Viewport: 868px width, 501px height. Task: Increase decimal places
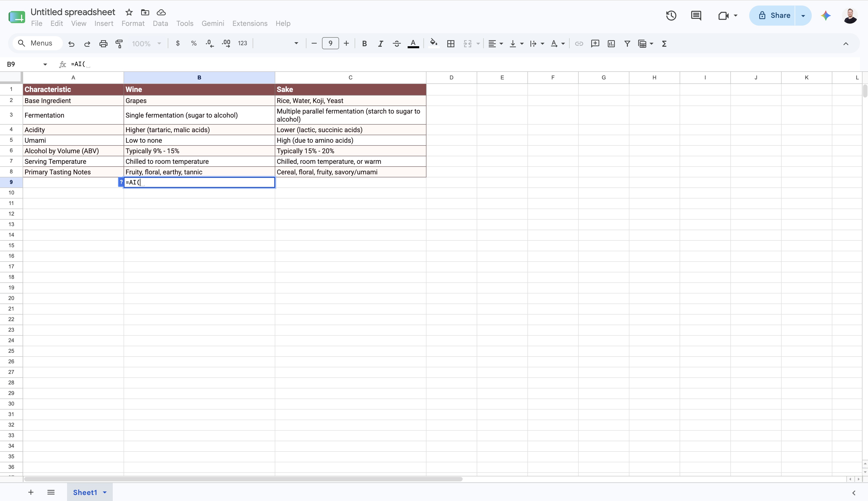(x=226, y=43)
